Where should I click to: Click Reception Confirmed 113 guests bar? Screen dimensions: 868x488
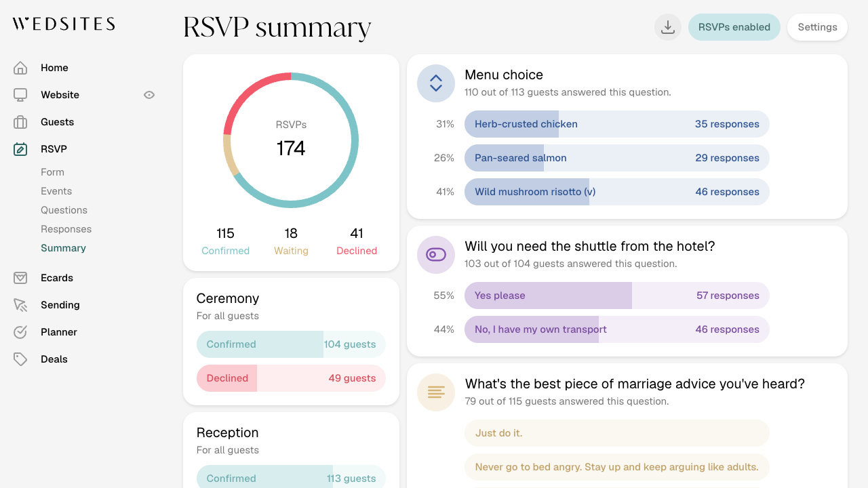click(x=291, y=477)
